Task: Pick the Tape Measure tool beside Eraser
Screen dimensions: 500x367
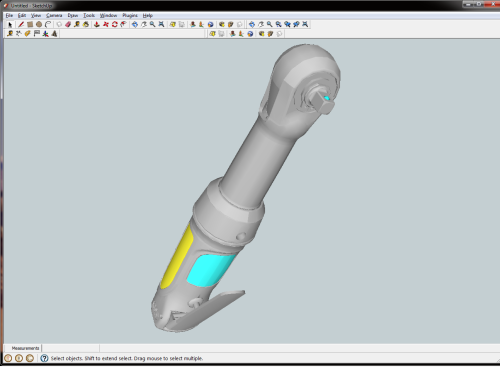Action: pyautogui.click(x=77, y=24)
